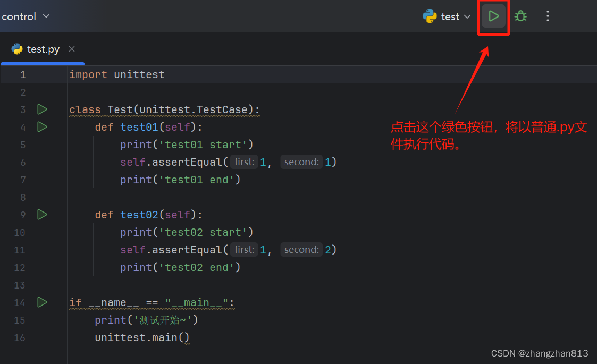Open the test run configuration dropdown
The width and height of the screenshot is (597, 364).
coord(448,16)
